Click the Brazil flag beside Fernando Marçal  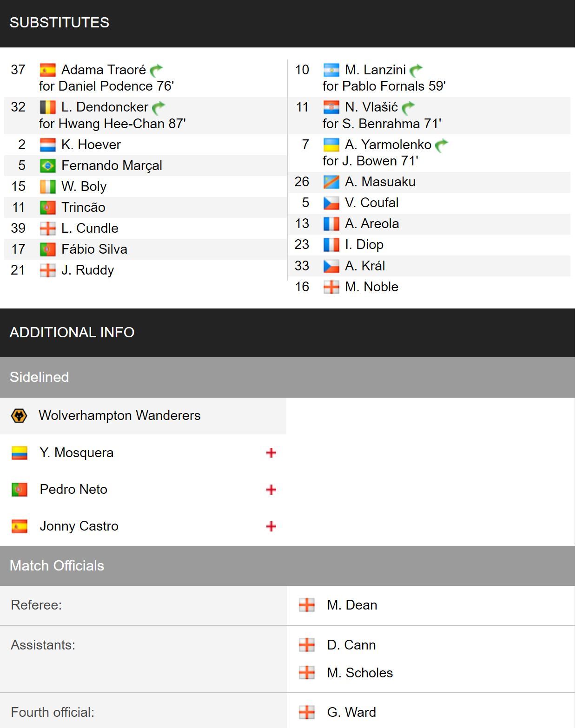(x=47, y=165)
